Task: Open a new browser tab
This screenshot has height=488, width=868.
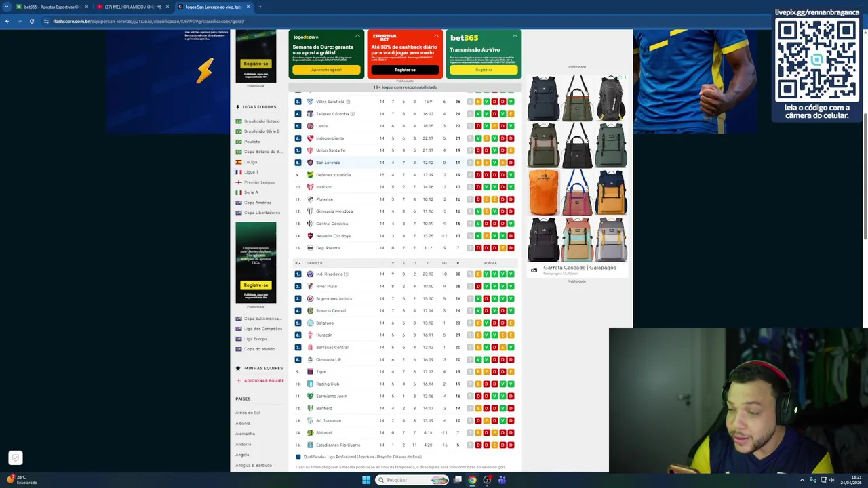Action: [x=260, y=7]
